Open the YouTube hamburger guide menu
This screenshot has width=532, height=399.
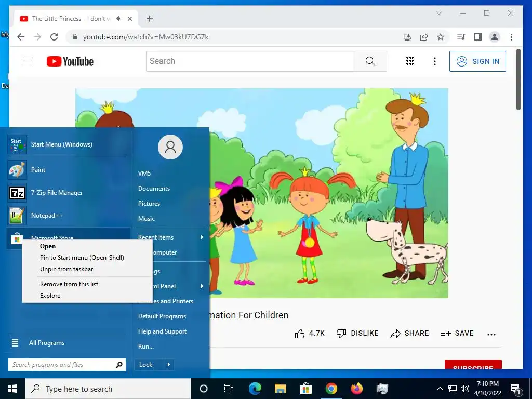pyautogui.click(x=28, y=61)
